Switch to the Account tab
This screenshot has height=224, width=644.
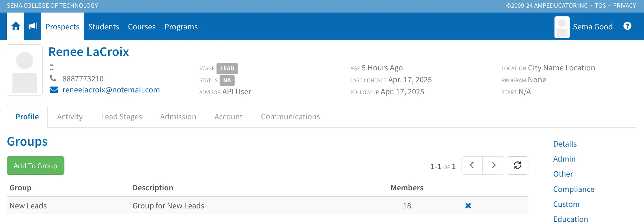coord(228,117)
